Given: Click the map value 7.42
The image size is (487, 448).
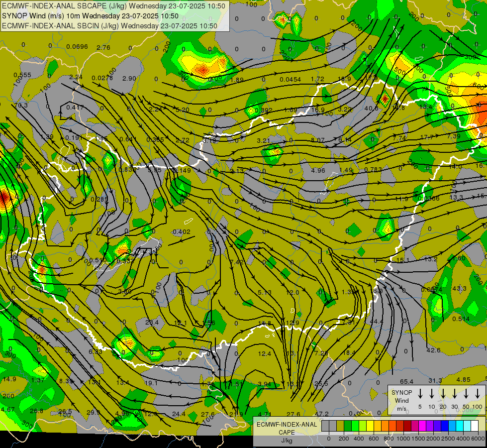Looking at the screenshot, I should point(237,262).
